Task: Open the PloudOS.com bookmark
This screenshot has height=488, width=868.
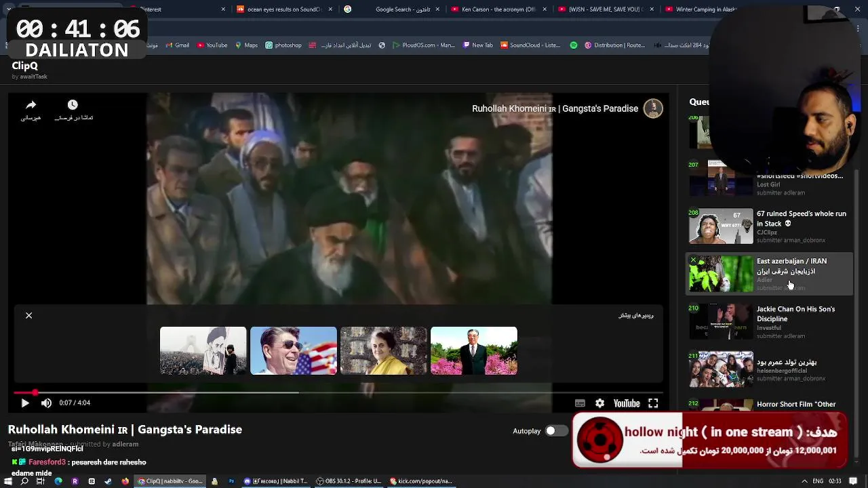Action: click(423, 45)
